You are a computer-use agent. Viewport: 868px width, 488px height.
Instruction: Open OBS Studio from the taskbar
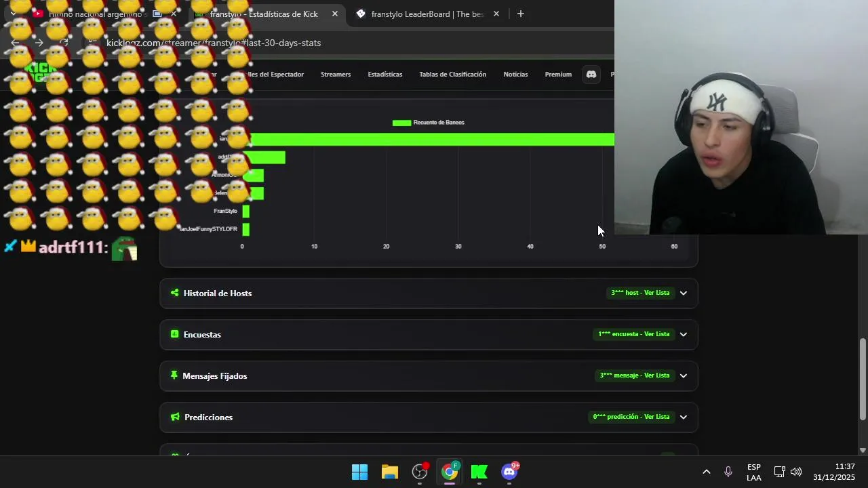pos(420,472)
